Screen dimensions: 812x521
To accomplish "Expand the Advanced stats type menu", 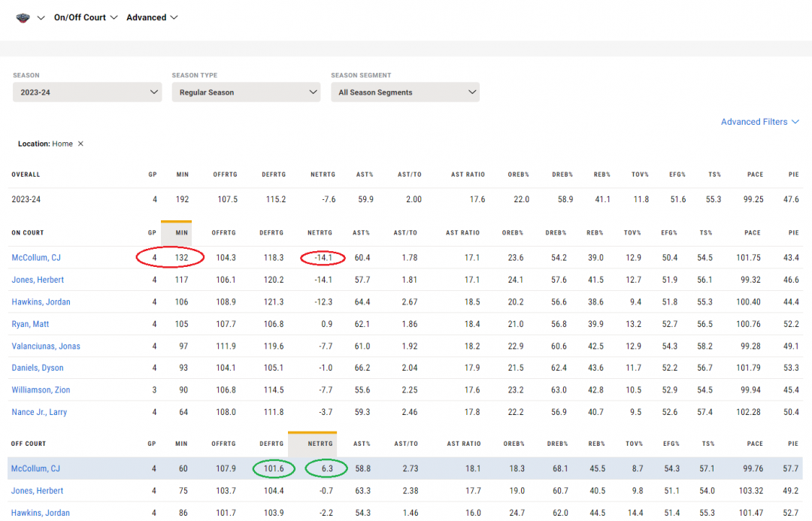I will tap(152, 17).
